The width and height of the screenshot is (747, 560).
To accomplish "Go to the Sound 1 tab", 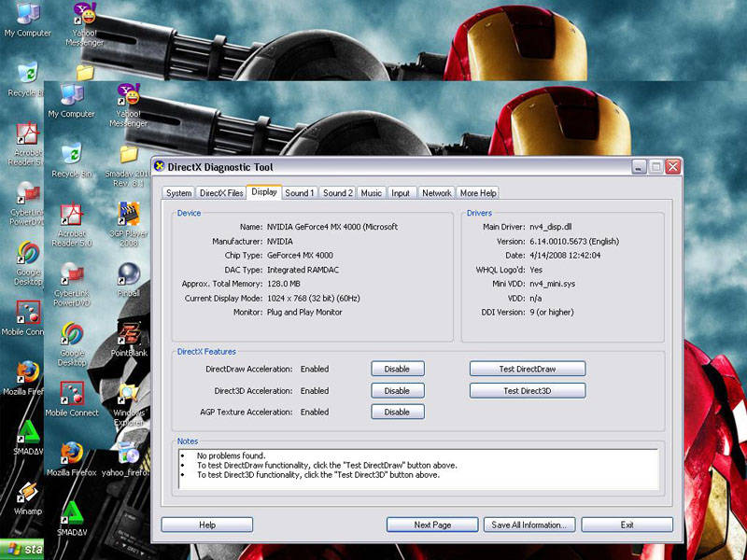I will (299, 193).
